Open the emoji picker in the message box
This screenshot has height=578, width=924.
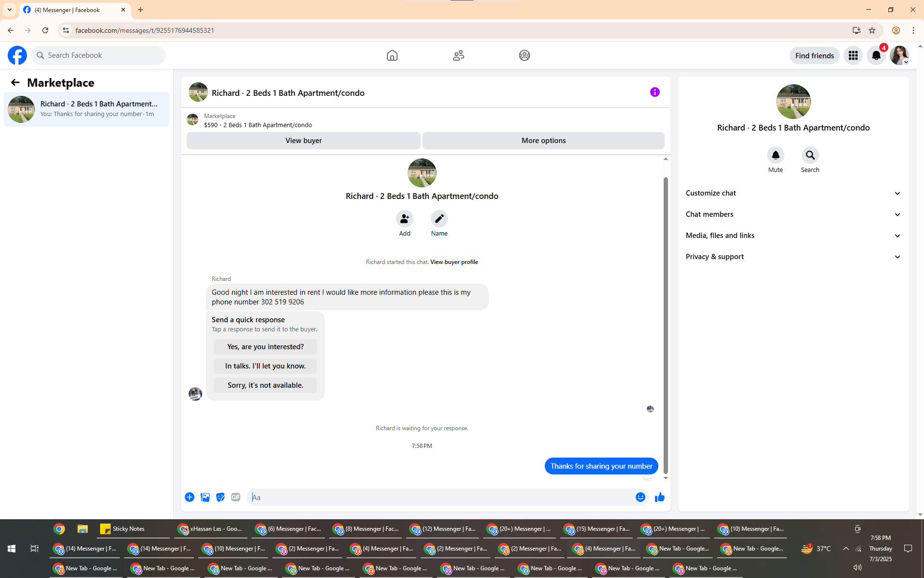point(640,497)
